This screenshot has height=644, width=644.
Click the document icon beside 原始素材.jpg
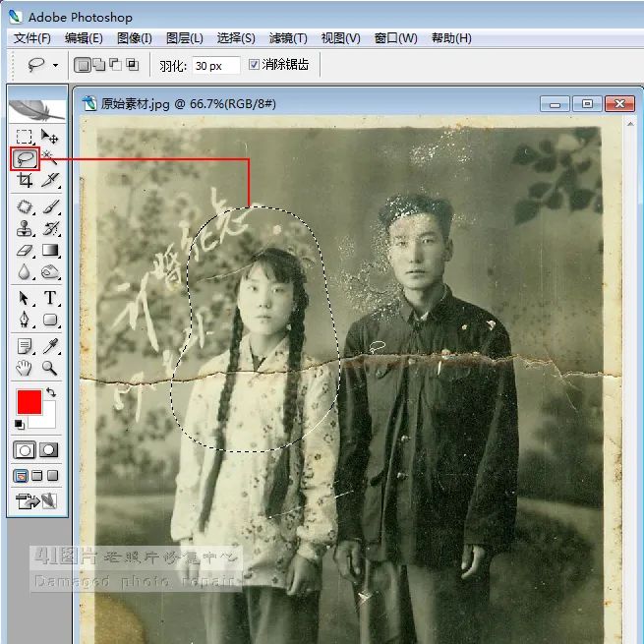point(88,104)
